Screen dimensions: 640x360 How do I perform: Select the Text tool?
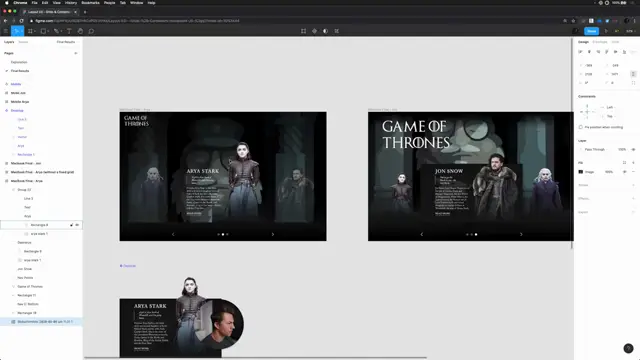(x=69, y=31)
